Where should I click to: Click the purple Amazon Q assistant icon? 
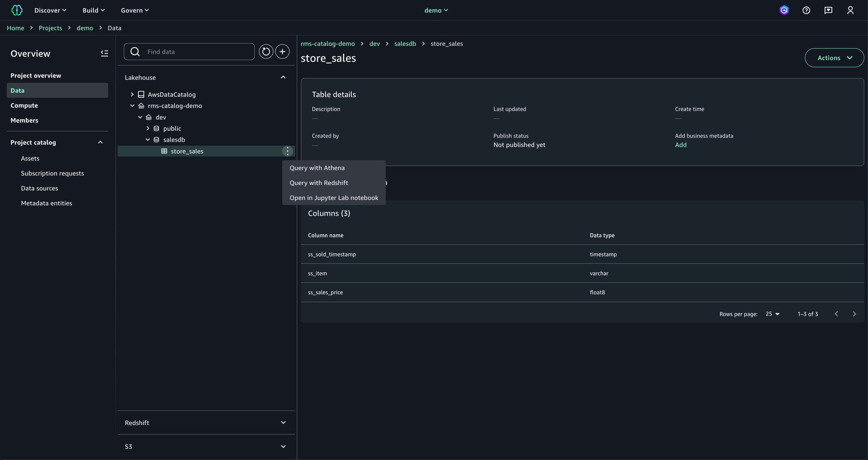tap(784, 10)
